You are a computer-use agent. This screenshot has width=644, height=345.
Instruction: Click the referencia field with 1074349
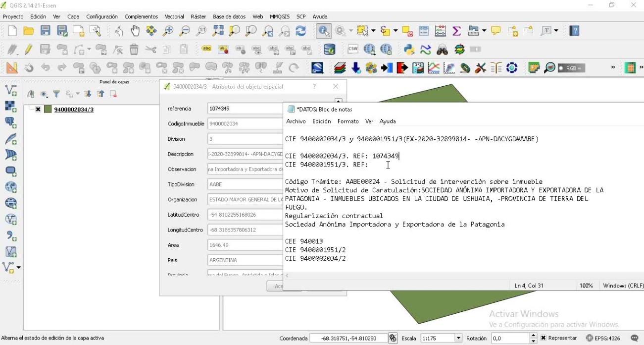tap(245, 109)
